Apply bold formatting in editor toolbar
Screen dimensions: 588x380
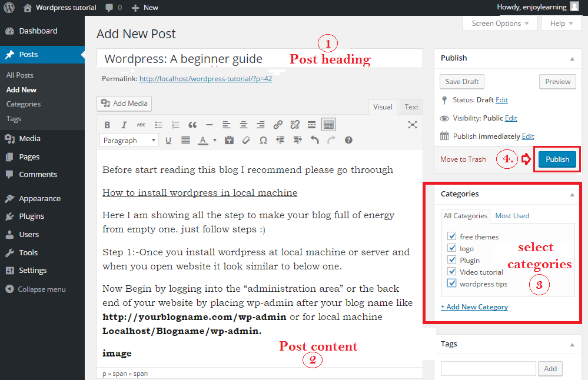click(x=107, y=125)
